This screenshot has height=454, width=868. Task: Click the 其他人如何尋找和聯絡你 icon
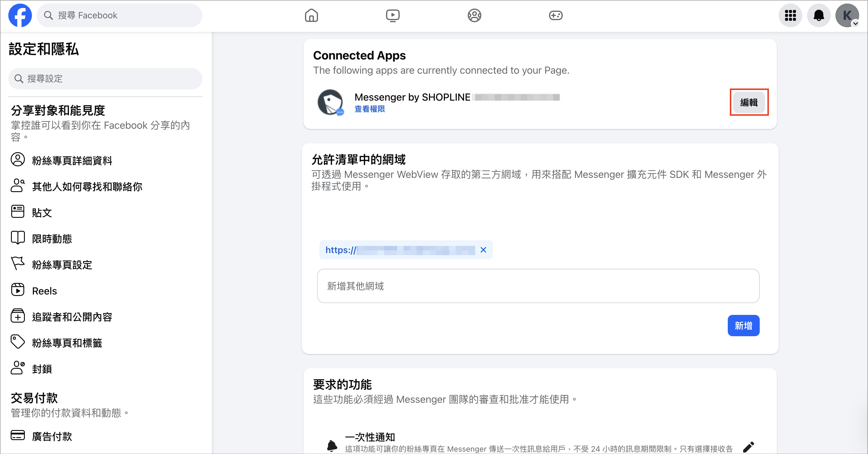17,186
